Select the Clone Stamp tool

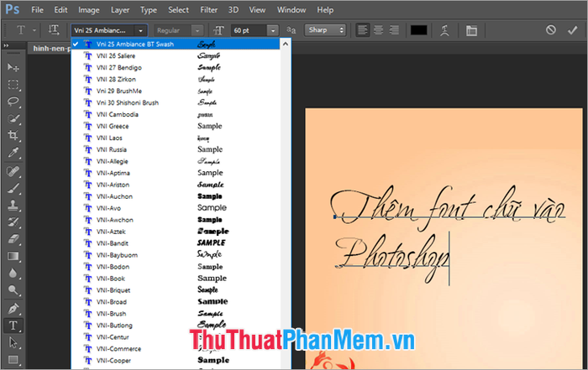[x=13, y=206]
